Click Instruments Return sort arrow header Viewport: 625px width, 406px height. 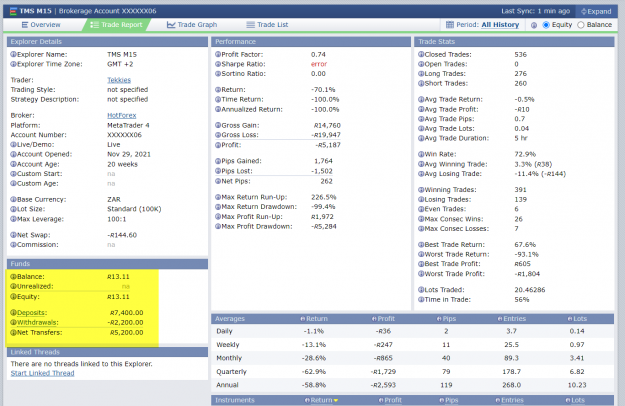(x=321, y=400)
